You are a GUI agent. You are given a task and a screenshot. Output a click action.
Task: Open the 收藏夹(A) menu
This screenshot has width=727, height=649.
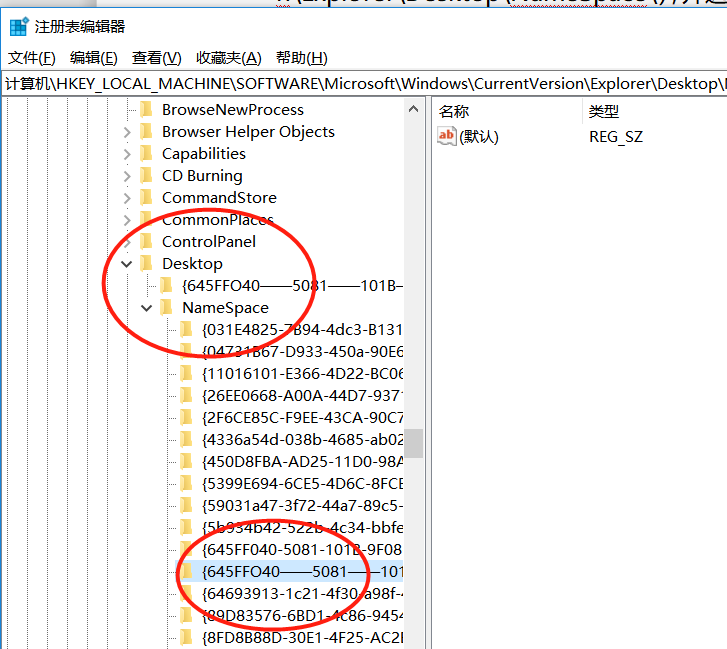tap(229, 58)
